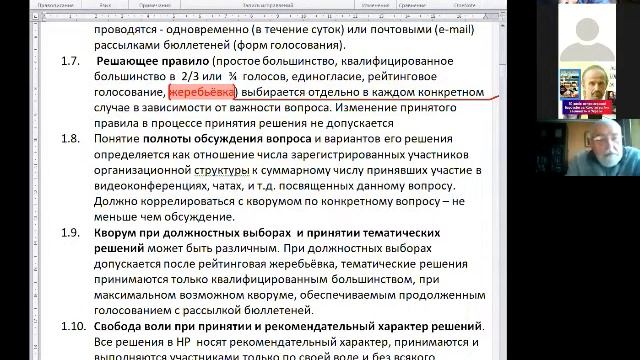Click the line starting "определяется как отношение числа"
This screenshot has width=640, height=360.
281,155
